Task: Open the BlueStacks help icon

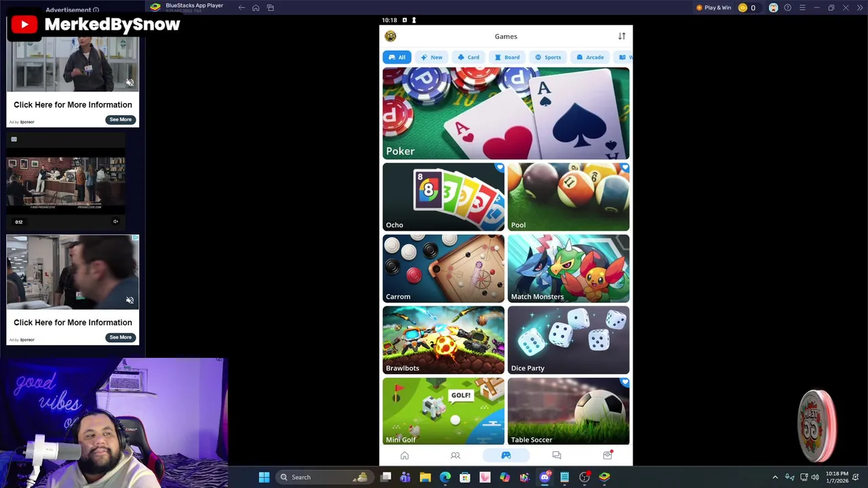Action: pos(788,7)
